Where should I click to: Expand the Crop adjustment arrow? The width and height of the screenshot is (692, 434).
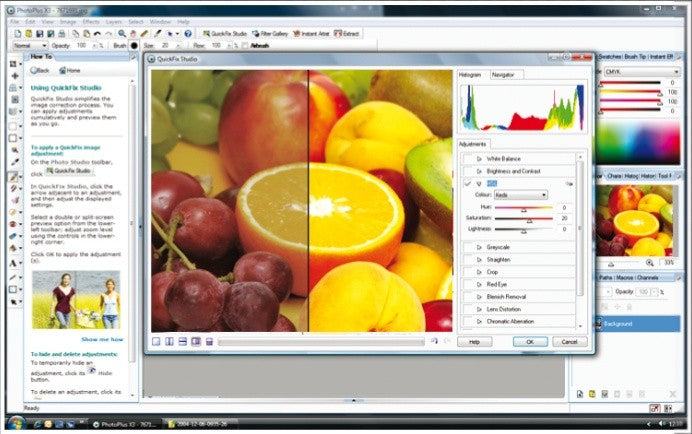(479, 272)
